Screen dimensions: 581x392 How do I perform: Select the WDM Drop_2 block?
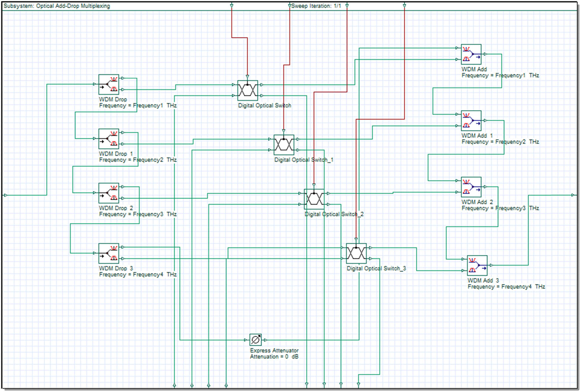click(109, 193)
